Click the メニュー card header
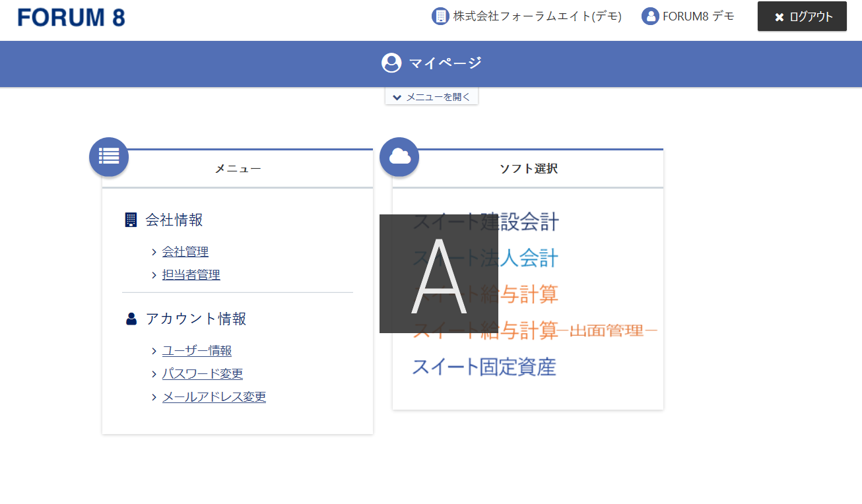 [x=238, y=169]
